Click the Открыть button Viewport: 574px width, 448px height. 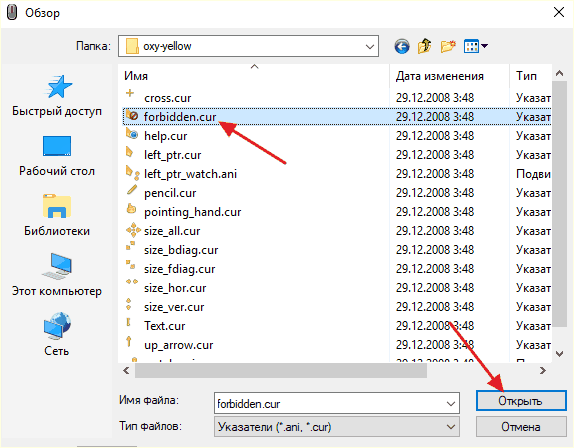521,401
